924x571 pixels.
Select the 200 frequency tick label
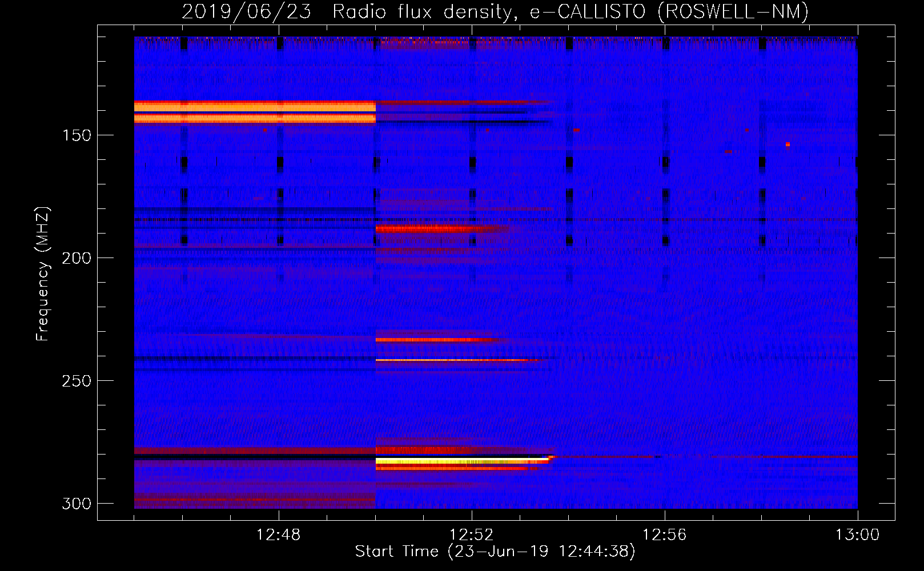click(x=77, y=258)
